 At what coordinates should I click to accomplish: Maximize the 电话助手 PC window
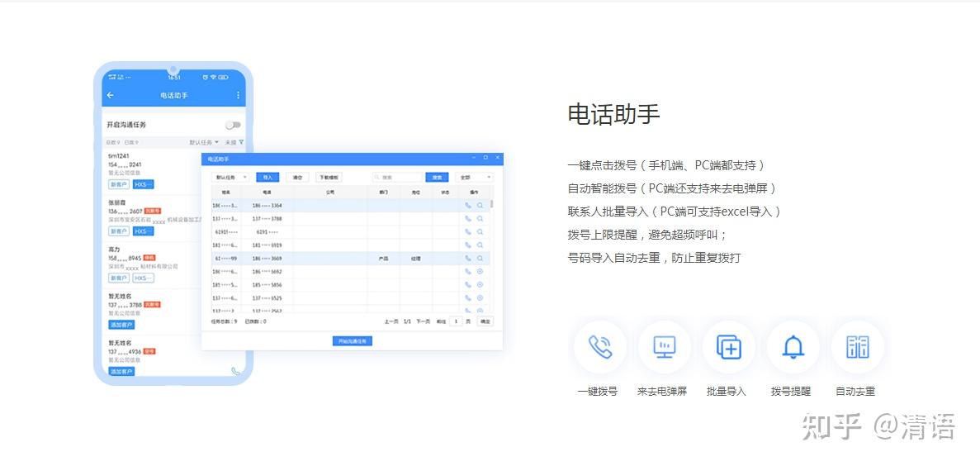click(485, 159)
